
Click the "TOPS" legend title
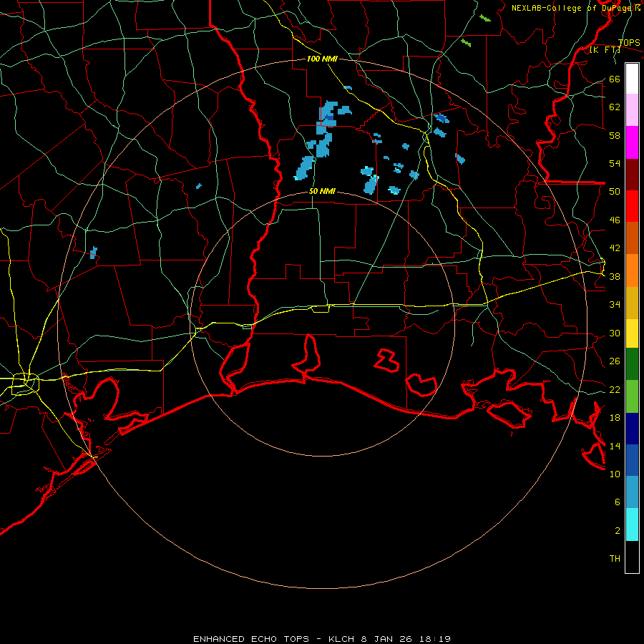point(629,43)
